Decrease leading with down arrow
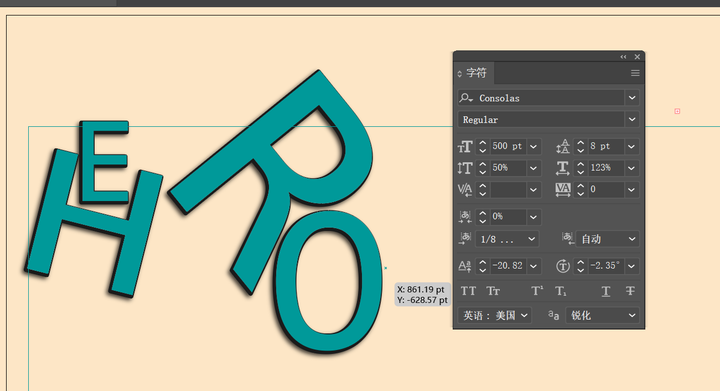Viewport: 720px width, 391px height. [x=580, y=151]
